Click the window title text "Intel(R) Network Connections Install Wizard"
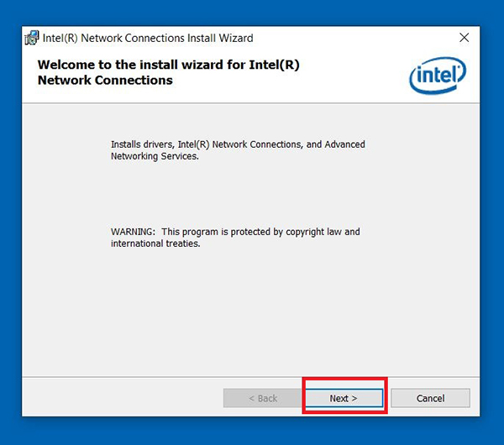This screenshot has width=504, height=445. [148, 38]
